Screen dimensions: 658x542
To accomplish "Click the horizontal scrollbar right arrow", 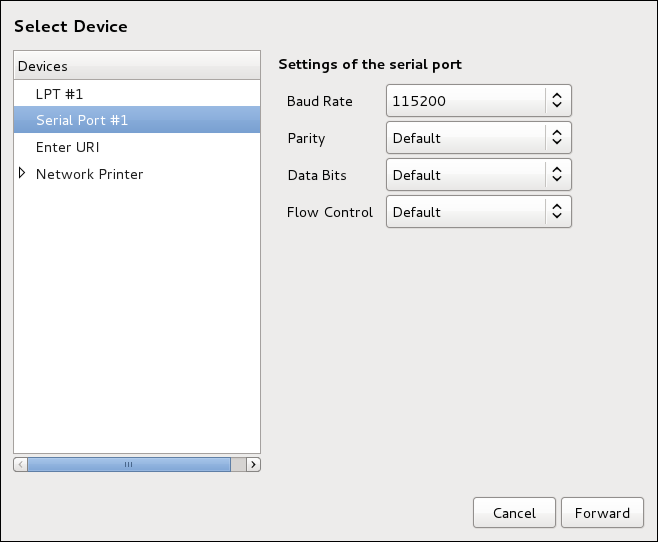I will tap(253, 464).
